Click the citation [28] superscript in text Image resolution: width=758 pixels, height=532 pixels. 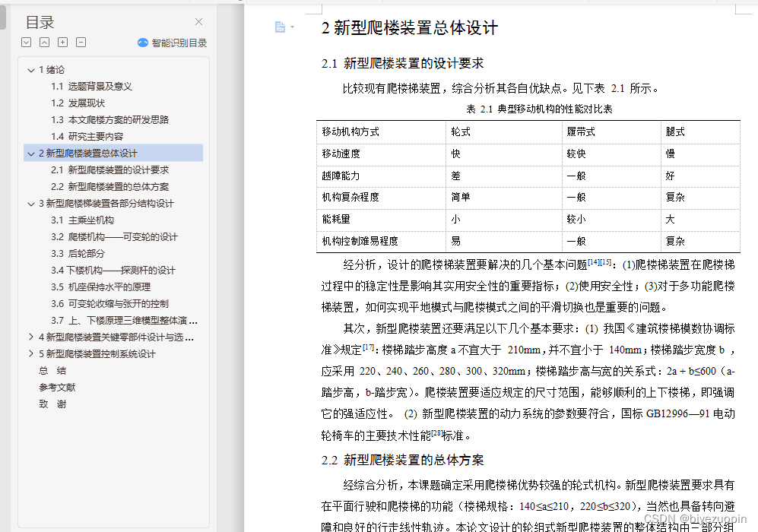pos(436,432)
